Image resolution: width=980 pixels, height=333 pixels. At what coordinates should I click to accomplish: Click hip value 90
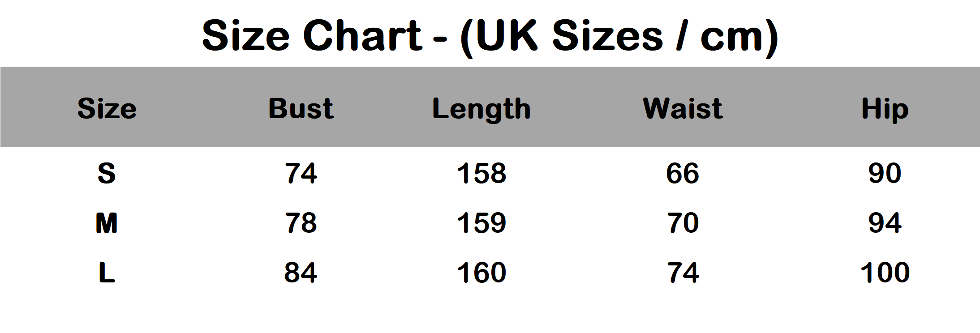[885, 173]
